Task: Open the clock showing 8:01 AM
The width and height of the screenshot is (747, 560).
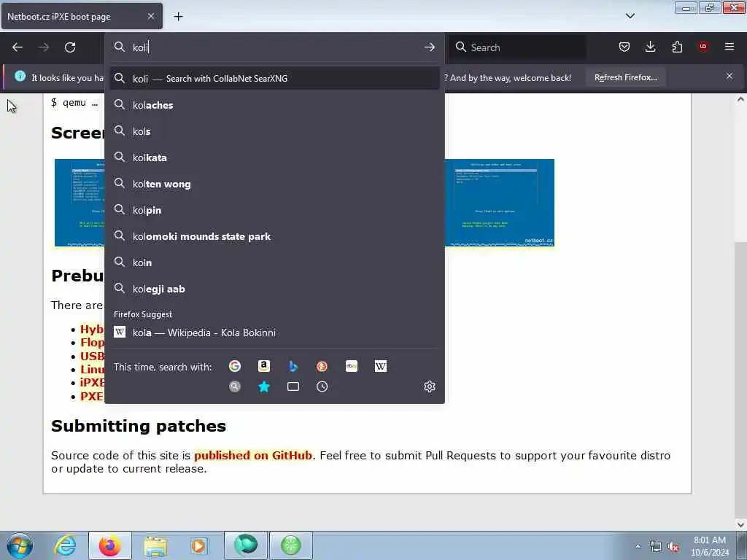Action: tap(709, 546)
